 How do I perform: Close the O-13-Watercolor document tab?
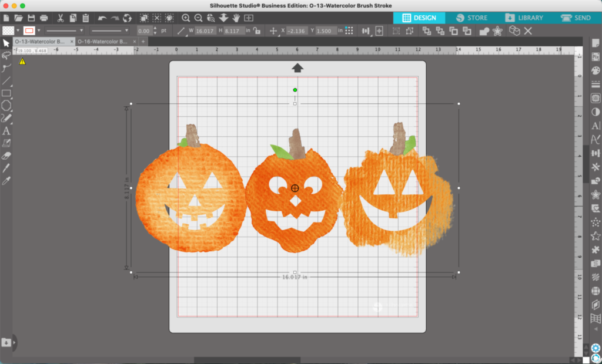[72, 42]
